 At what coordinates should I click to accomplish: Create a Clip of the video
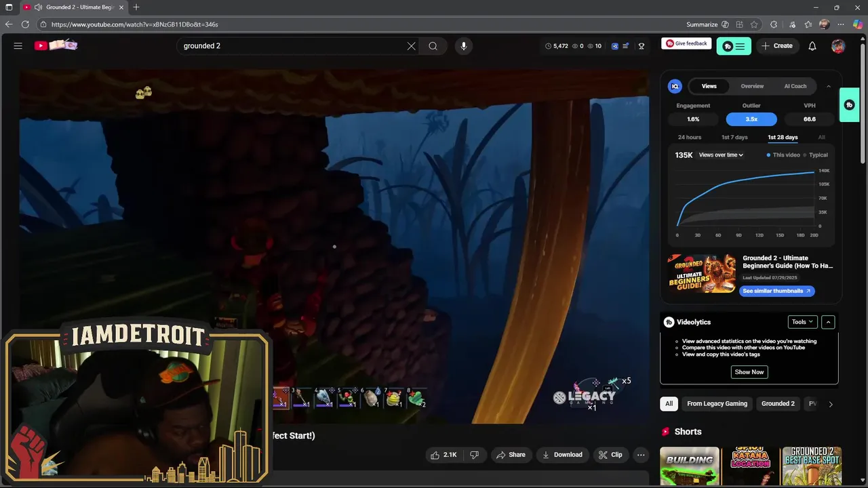click(610, 455)
